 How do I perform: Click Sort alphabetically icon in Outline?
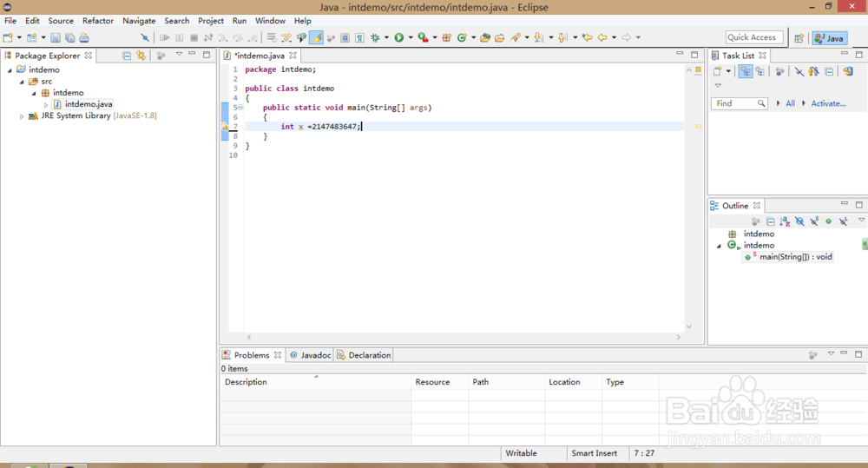[x=785, y=221]
